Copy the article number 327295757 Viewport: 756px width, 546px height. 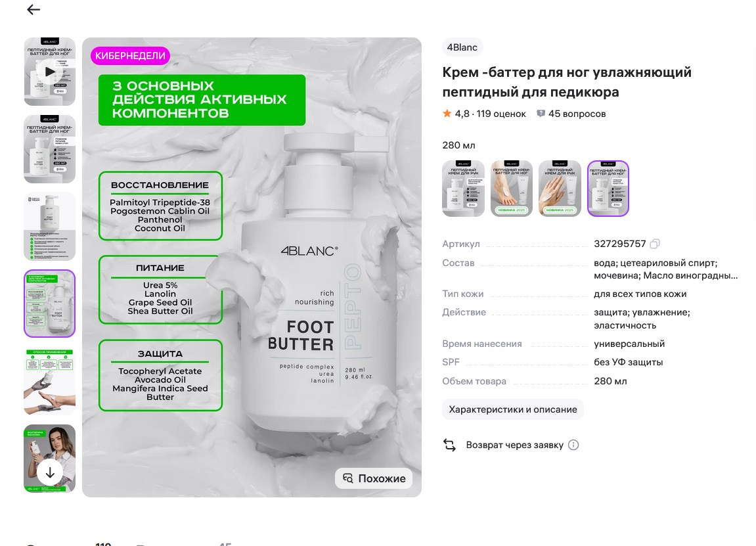click(655, 244)
